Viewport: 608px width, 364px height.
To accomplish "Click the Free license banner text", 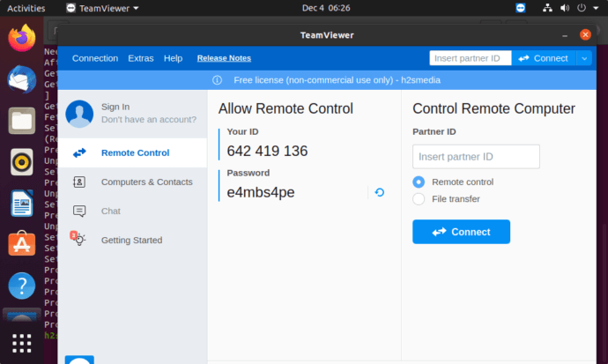I will (337, 80).
